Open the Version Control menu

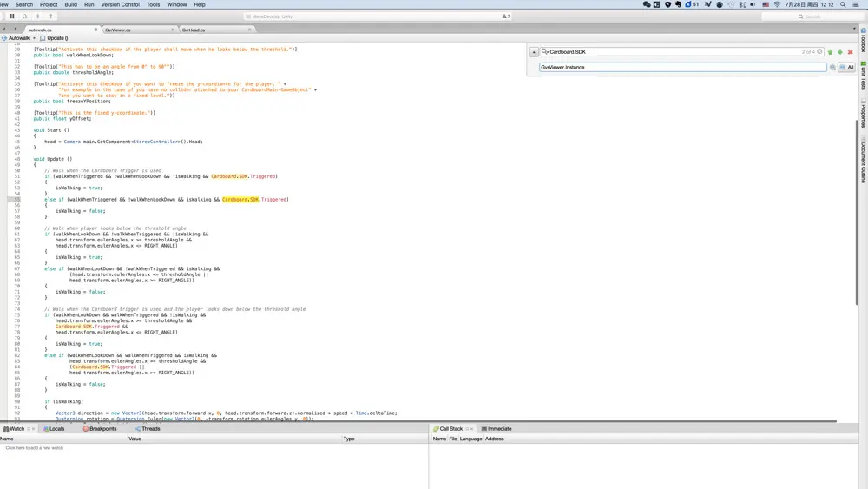120,4
